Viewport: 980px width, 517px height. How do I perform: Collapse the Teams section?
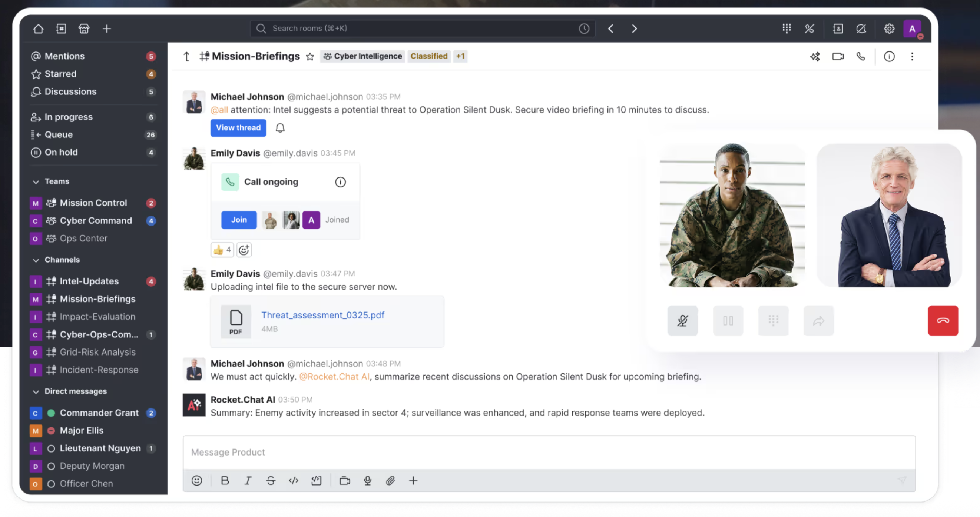click(36, 182)
